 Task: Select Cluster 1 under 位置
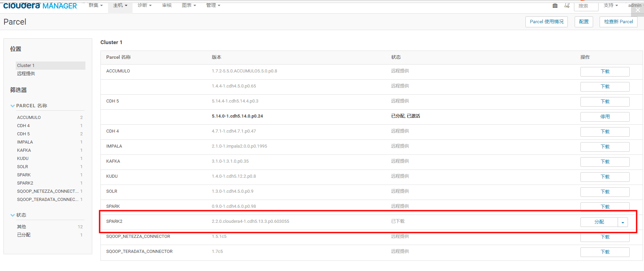(51, 65)
